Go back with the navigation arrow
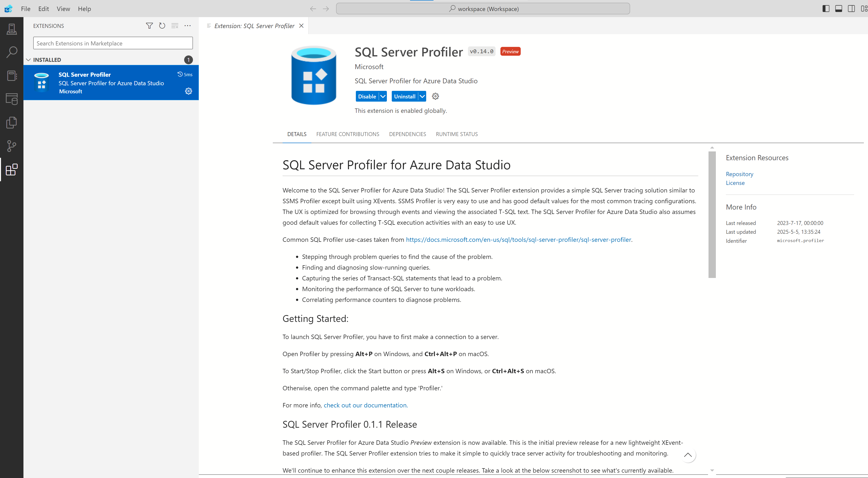Image resolution: width=868 pixels, height=478 pixels. 313,9
